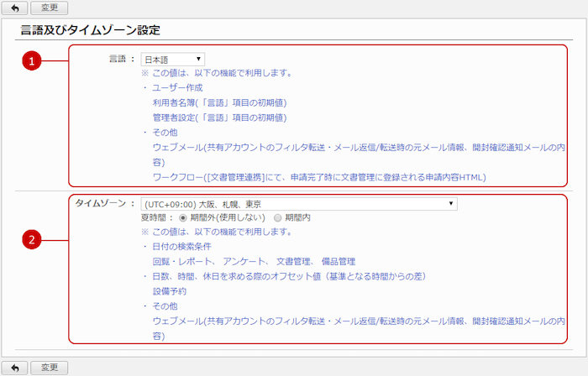Click the 管理者設定(「言語」項目の初期値) text
This screenshot has width=588, height=376.
pos(220,117)
